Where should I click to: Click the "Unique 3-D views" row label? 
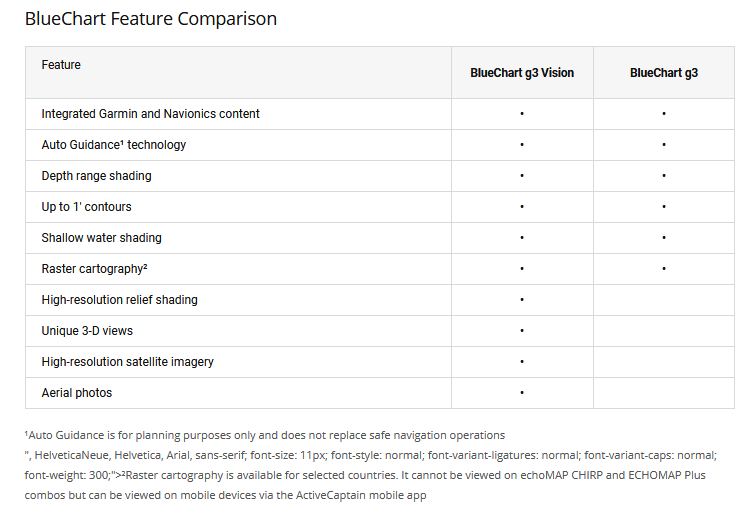click(87, 331)
